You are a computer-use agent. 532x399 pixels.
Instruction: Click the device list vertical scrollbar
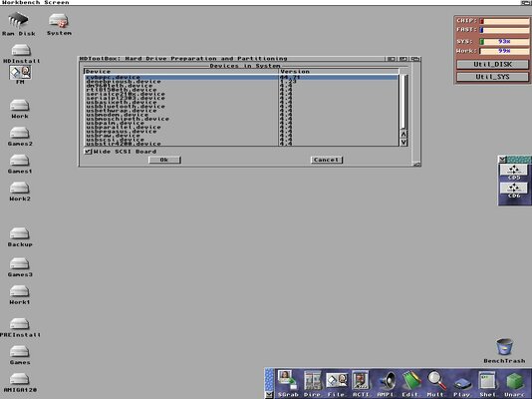(x=403, y=102)
